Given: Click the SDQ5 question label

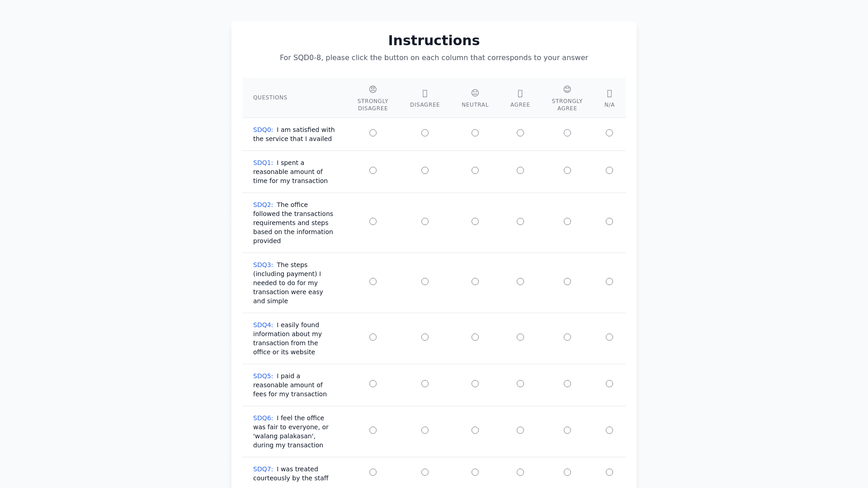Looking at the screenshot, I should click(x=263, y=376).
